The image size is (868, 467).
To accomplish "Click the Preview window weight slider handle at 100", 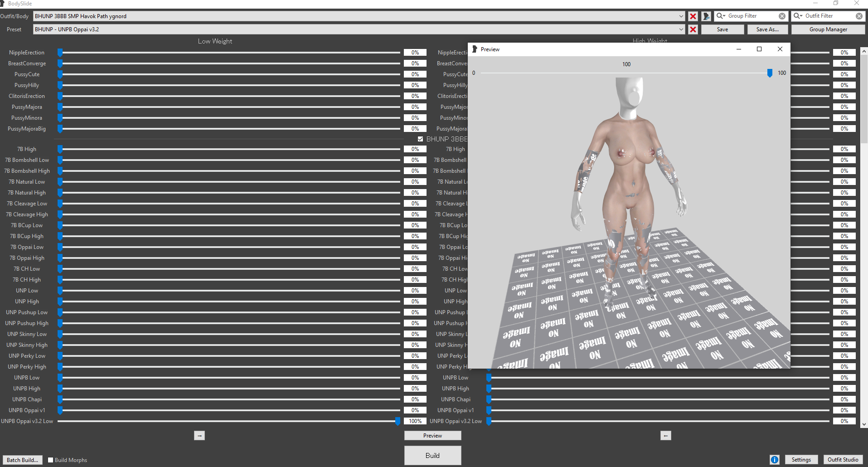I will [770, 73].
